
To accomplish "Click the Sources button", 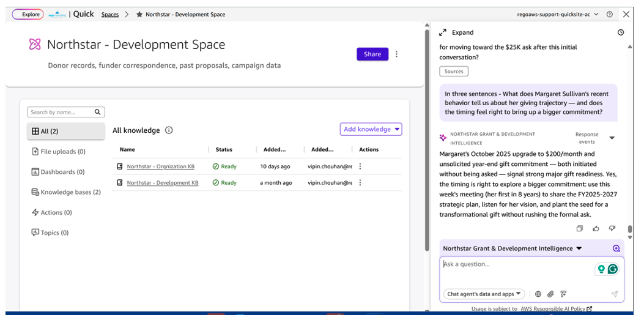I will click(454, 72).
